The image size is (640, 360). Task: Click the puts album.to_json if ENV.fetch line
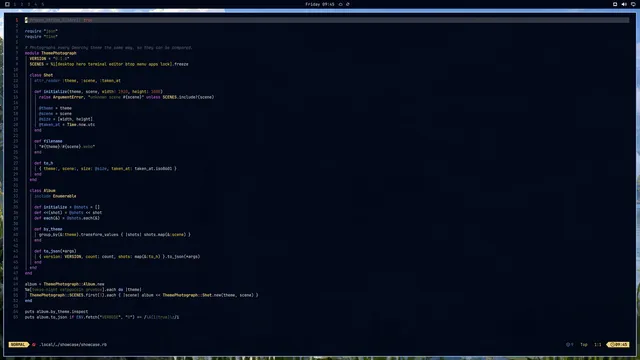tap(102, 317)
